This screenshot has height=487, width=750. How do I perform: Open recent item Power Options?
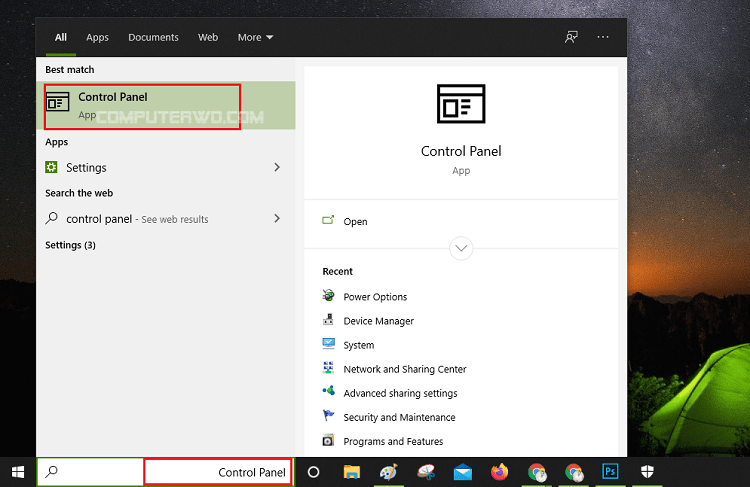pyautogui.click(x=375, y=297)
